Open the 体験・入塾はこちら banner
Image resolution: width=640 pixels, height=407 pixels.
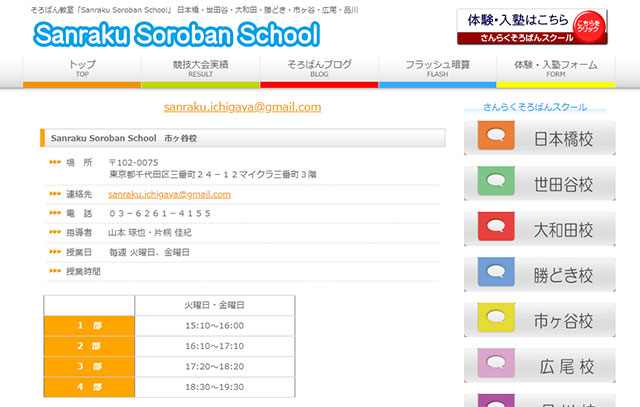(x=532, y=27)
